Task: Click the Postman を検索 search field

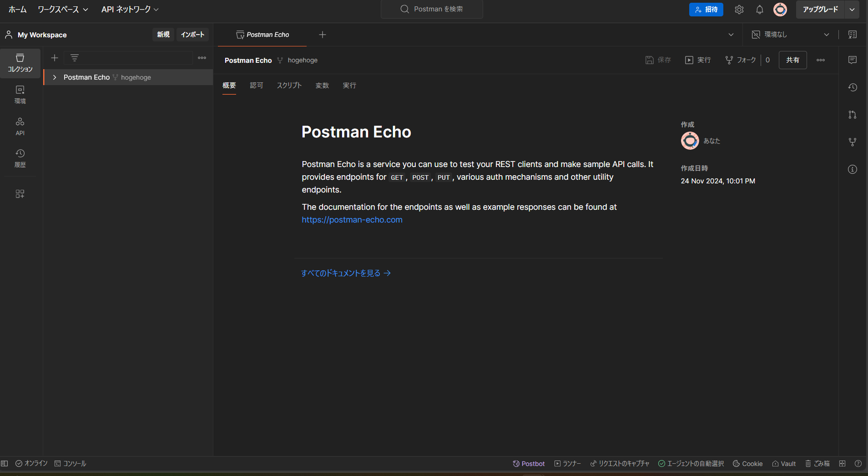Action: pyautogui.click(x=432, y=9)
